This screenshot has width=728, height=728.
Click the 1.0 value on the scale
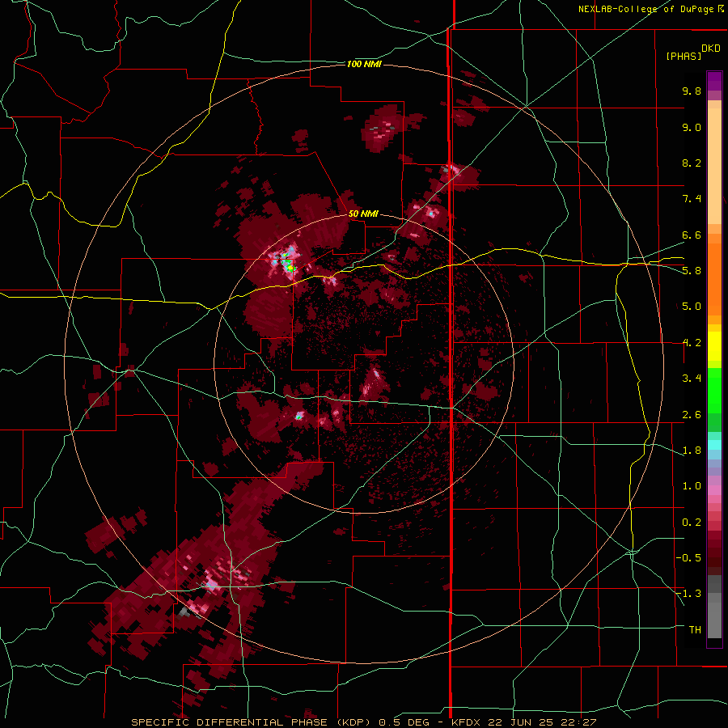pyautogui.click(x=692, y=486)
